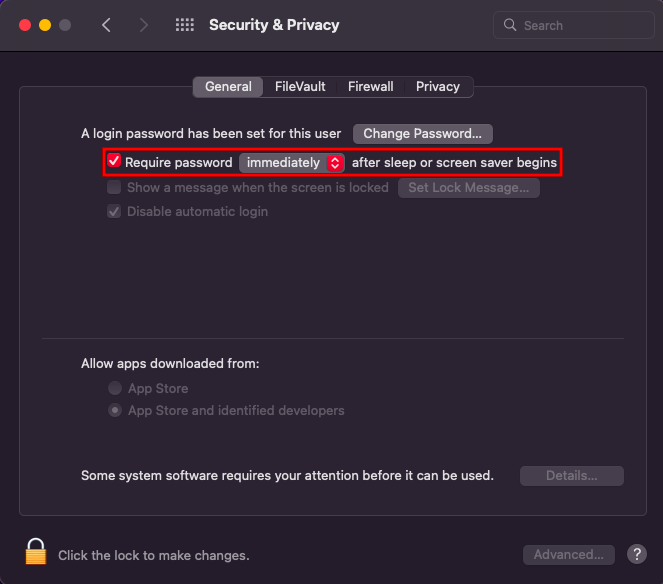The height and width of the screenshot is (584, 663).
Task: Focus the Search input field
Action: pos(574,25)
